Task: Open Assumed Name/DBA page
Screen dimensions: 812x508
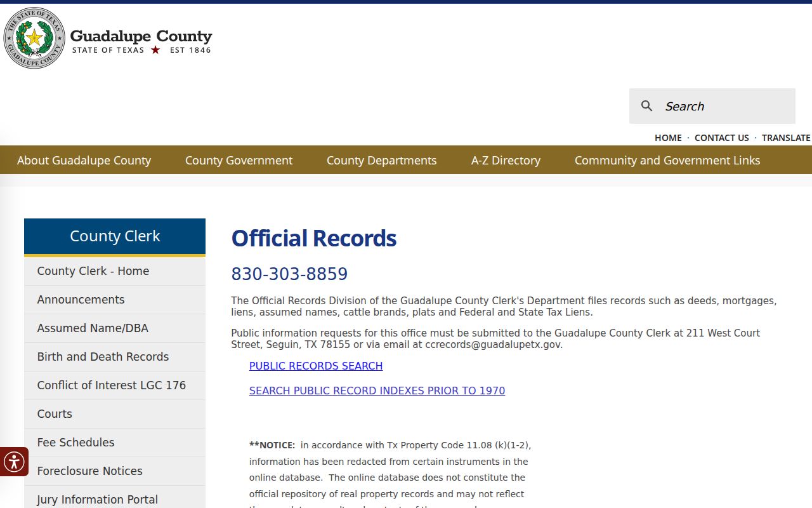Action: pyautogui.click(x=115, y=328)
